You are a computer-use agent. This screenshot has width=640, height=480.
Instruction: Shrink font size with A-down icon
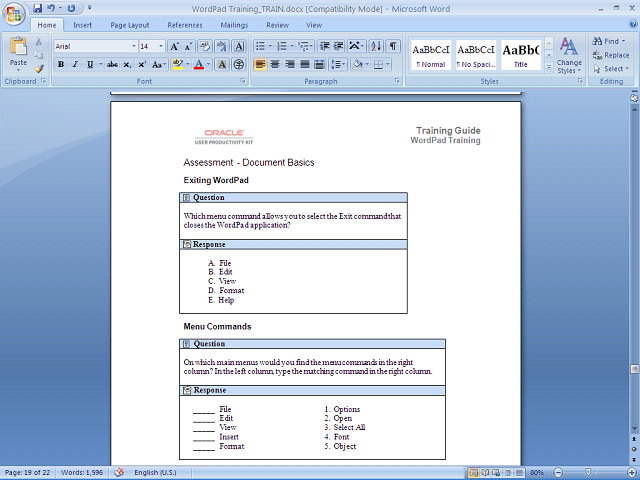(x=189, y=46)
